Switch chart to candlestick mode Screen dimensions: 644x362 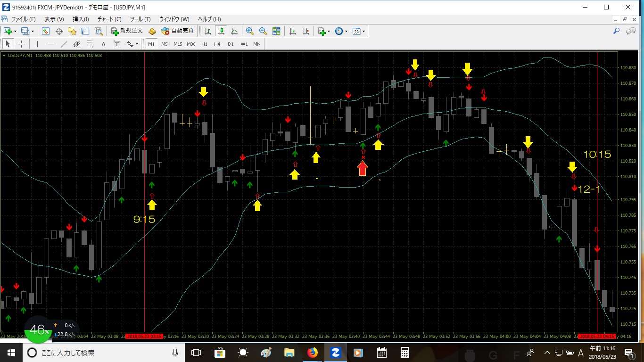[221, 31]
